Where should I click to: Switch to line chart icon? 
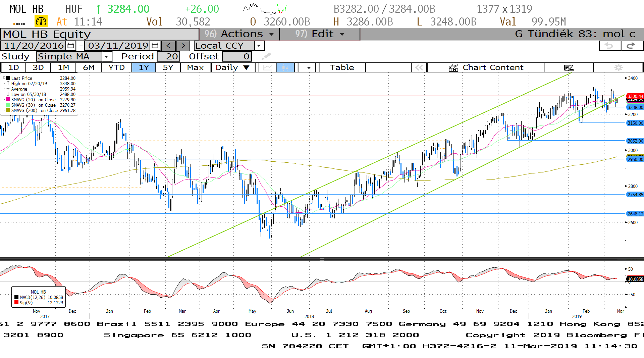267,67
